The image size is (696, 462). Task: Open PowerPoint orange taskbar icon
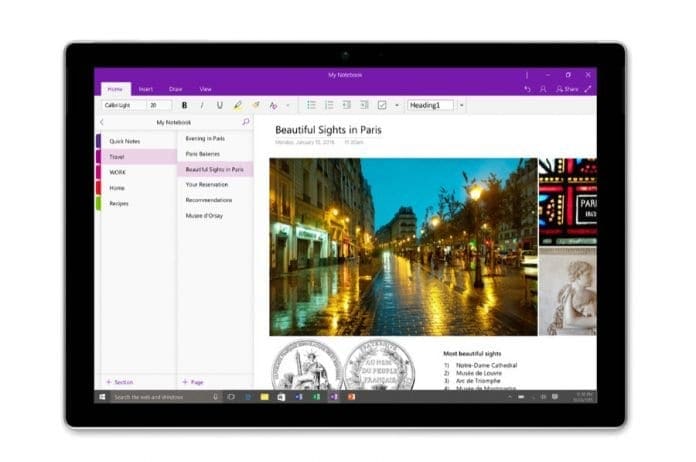coord(352,397)
